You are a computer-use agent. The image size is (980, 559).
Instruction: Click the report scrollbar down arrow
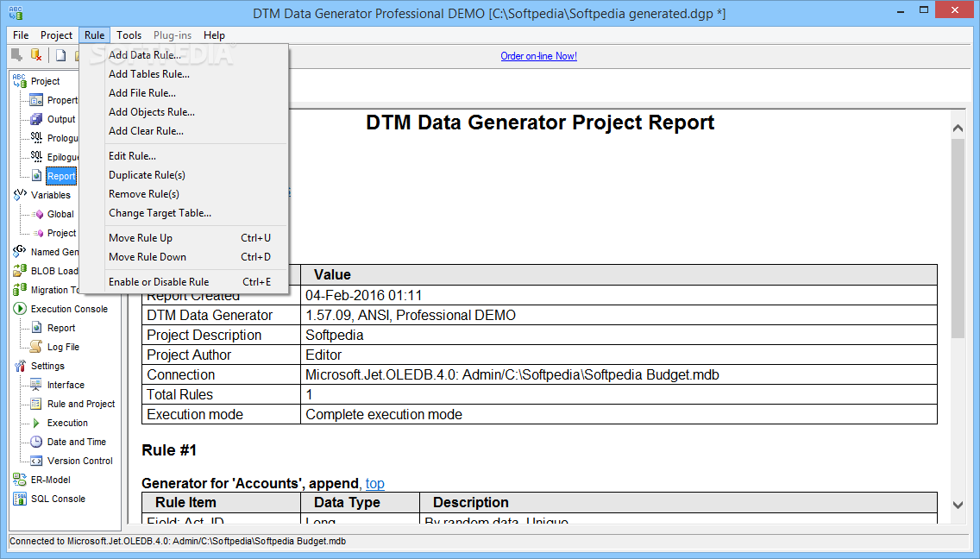coord(958,505)
